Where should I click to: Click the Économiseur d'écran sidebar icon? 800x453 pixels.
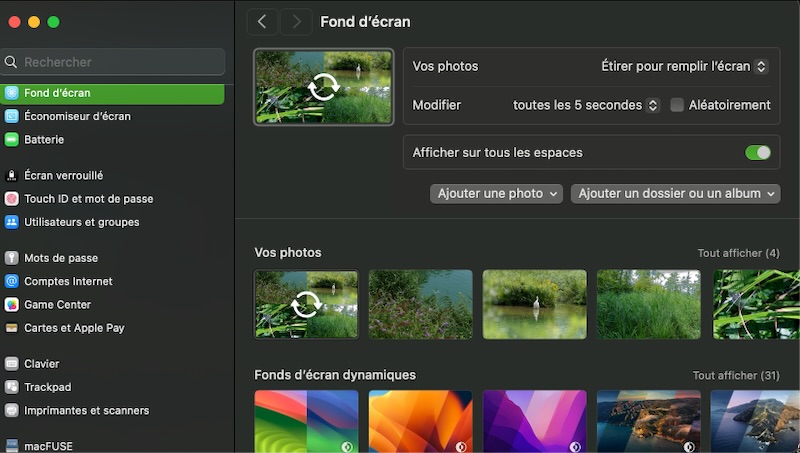tap(12, 116)
